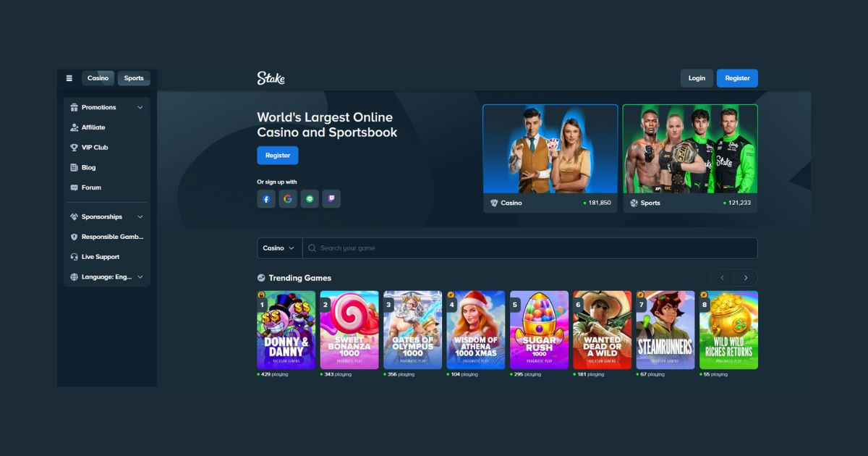Click the Stake logo

pyautogui.click(x=271, y=78)
